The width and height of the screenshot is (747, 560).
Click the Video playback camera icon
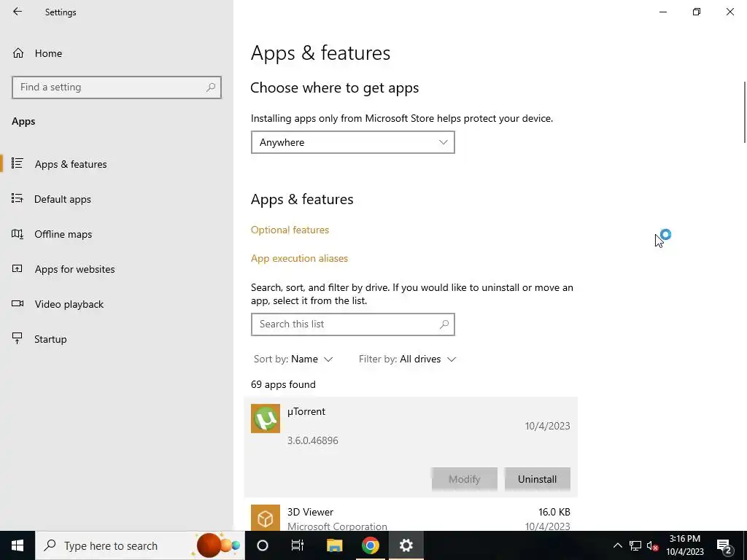tap(18, 303)
